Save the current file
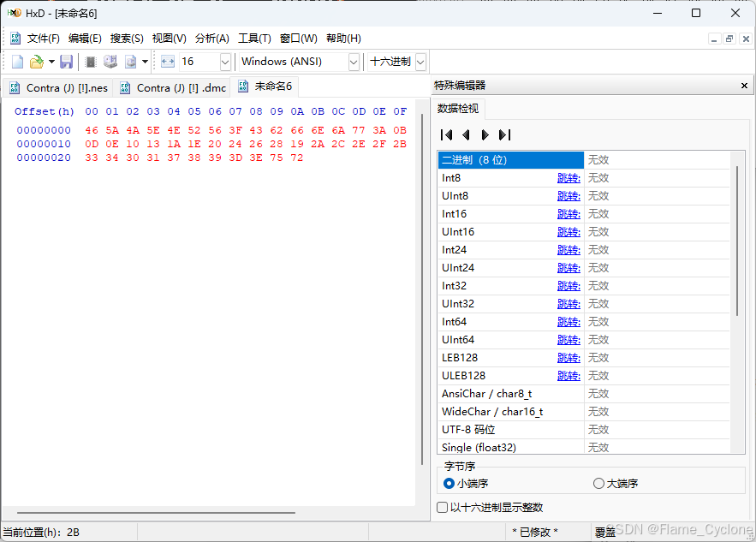The image size is (756, 542). [66, 61]
